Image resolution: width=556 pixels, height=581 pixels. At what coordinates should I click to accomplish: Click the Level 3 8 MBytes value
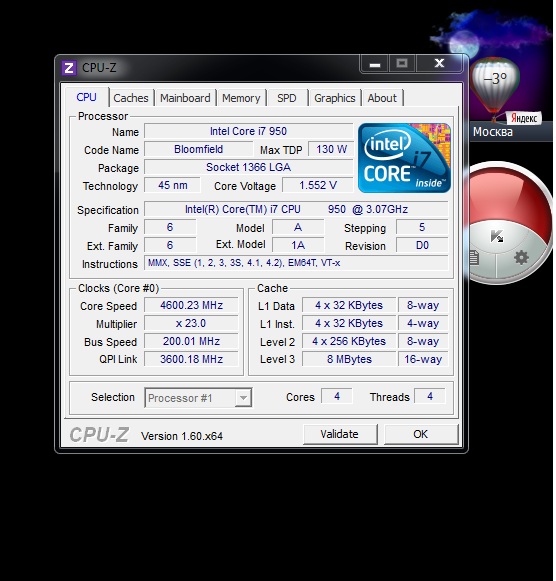[349, 359]
